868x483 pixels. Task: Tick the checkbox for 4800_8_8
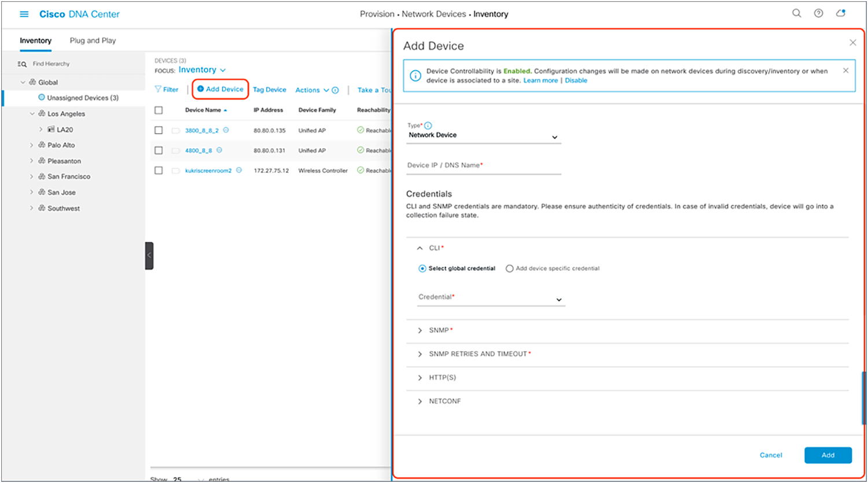point(159,150)
